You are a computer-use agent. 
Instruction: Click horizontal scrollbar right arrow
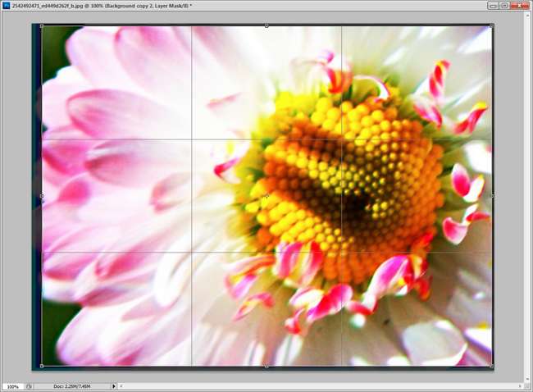tap(520, 386)
